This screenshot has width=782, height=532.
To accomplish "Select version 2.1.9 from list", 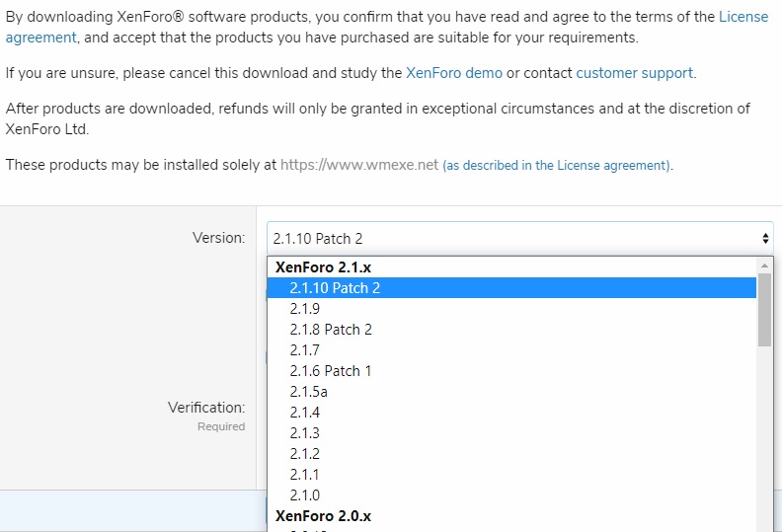I will (511, 309).
